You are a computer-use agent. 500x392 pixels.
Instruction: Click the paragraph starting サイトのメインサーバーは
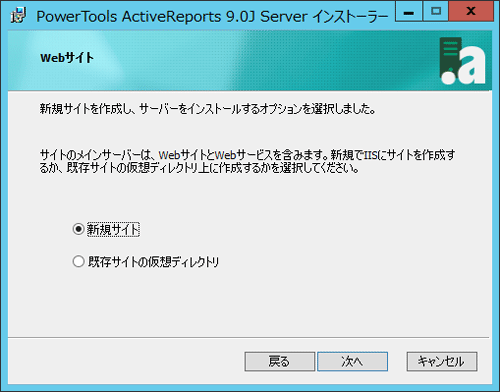247,161
